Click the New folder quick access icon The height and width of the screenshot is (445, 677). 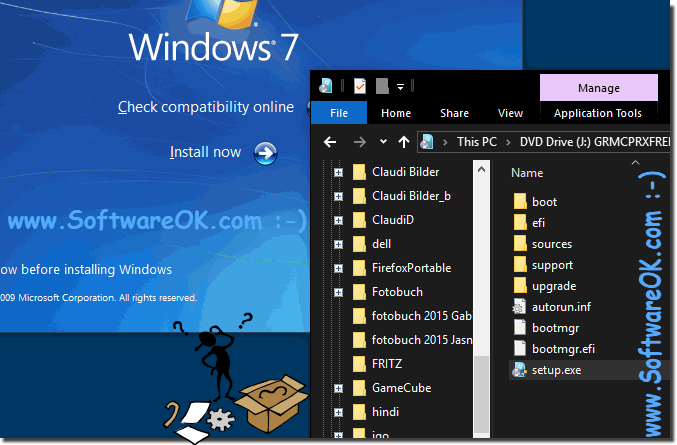[x=382, y=86]
